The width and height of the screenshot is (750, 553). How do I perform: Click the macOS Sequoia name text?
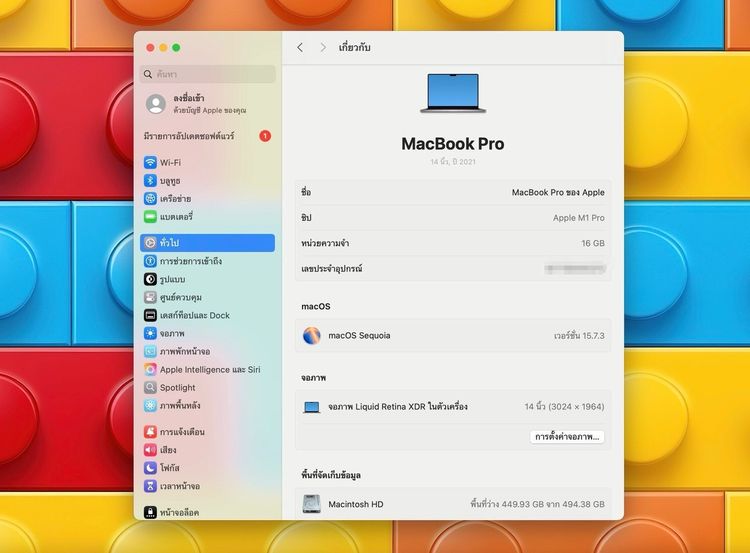pyautogui.click(x=359, y=335)
